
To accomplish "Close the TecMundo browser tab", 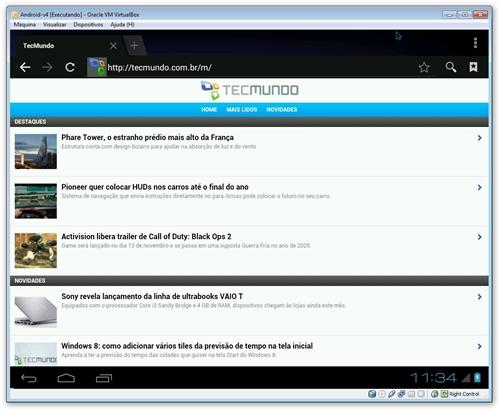I will (113, 46).
